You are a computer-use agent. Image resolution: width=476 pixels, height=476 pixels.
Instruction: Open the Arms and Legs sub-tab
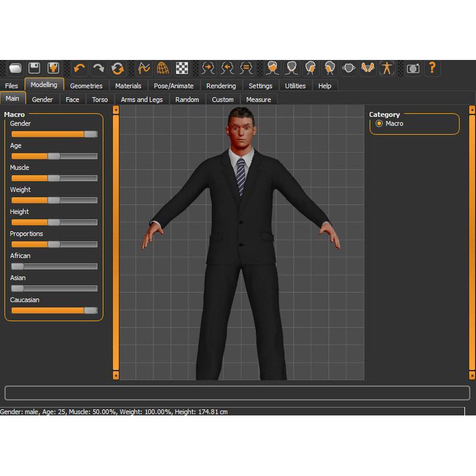(x=141, y=100)
